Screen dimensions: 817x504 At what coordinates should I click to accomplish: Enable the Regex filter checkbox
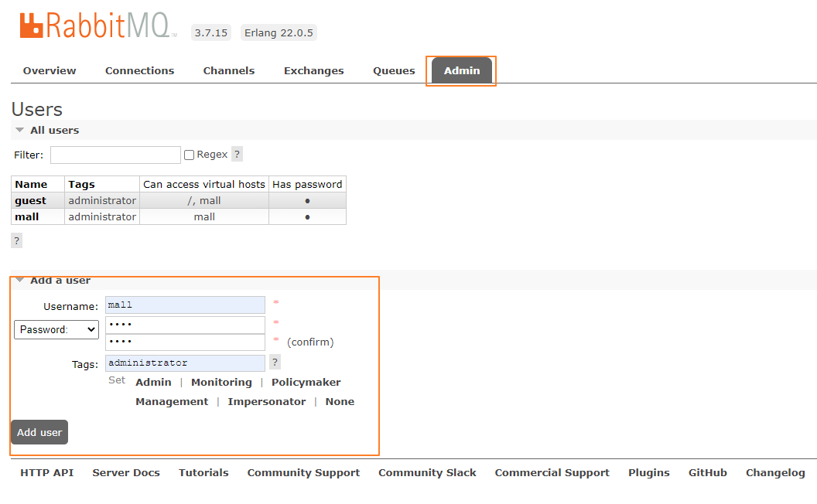point(189,155)
